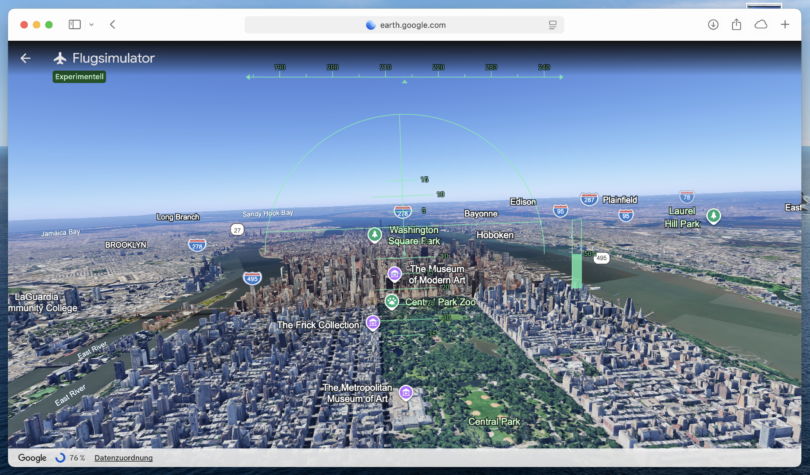Click the white 495 route badge near Hoboken
810x475 pixels.
[x=601, y=258]
